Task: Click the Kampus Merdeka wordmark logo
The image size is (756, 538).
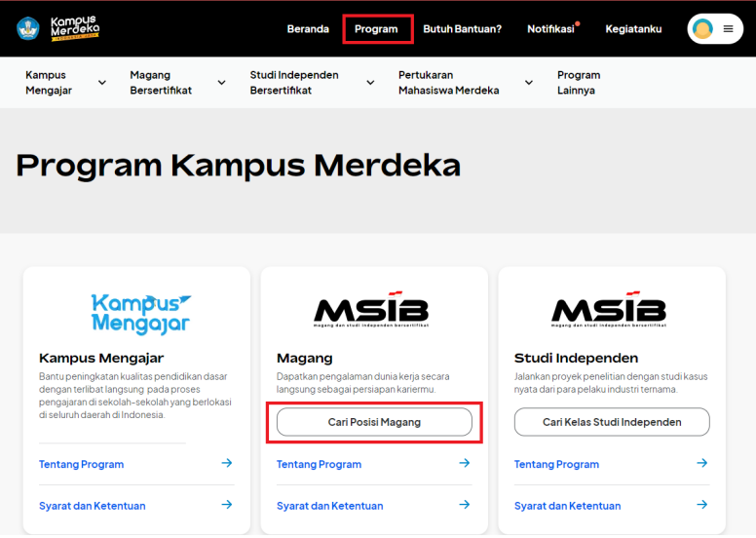Action: click(75, 28)
